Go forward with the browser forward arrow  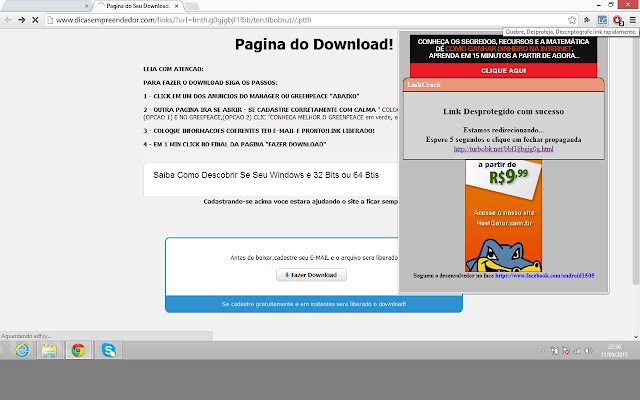click(22, 20)
